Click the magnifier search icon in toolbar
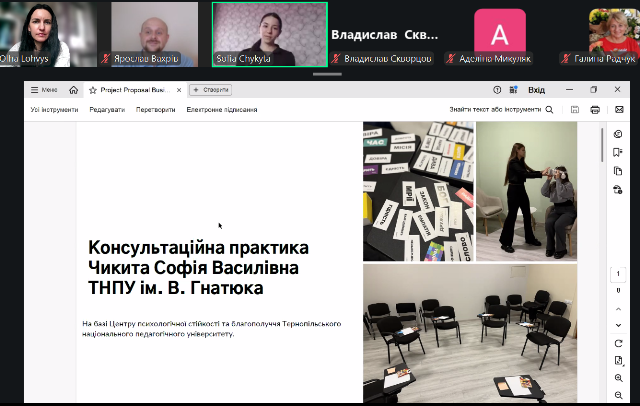Viewport: 640px width, 406px height. coord(549,110)
